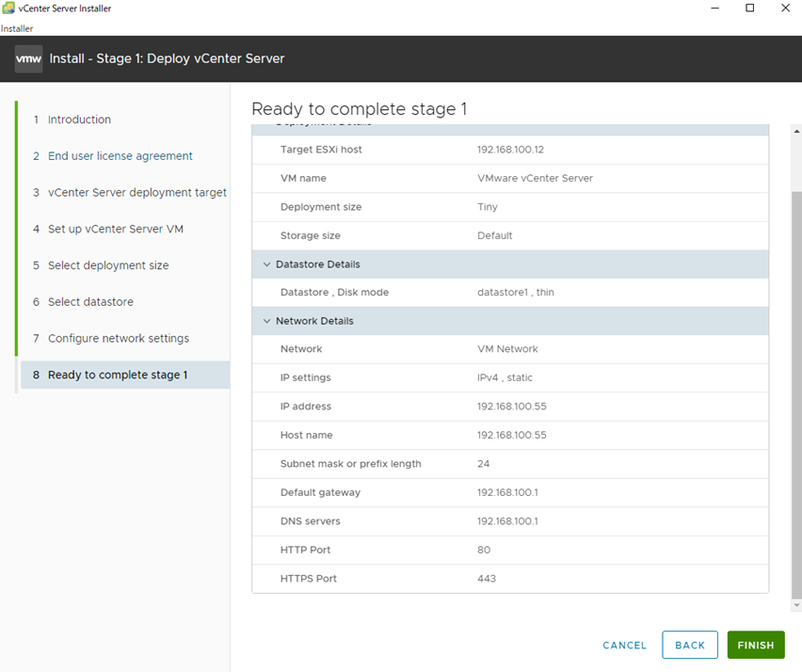Select Ready to complete stage 1 step
The image size is (802, 672).
coord(118,375)
